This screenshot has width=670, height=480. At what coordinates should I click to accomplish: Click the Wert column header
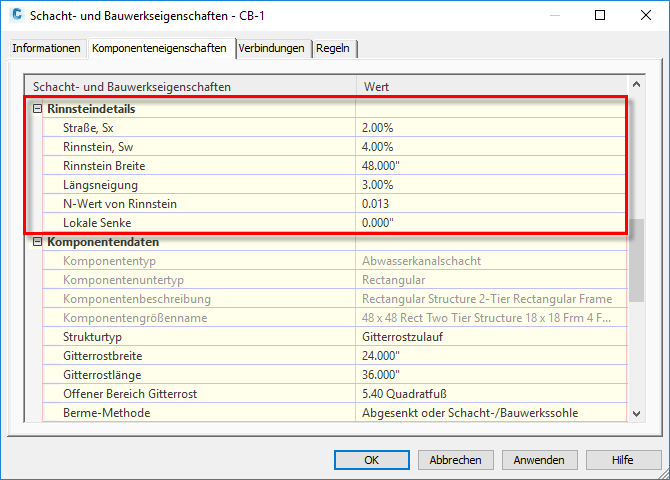492,86
